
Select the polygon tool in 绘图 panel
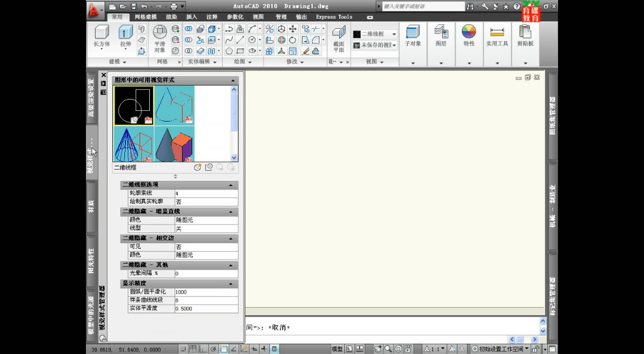click(x=229, y=51)
